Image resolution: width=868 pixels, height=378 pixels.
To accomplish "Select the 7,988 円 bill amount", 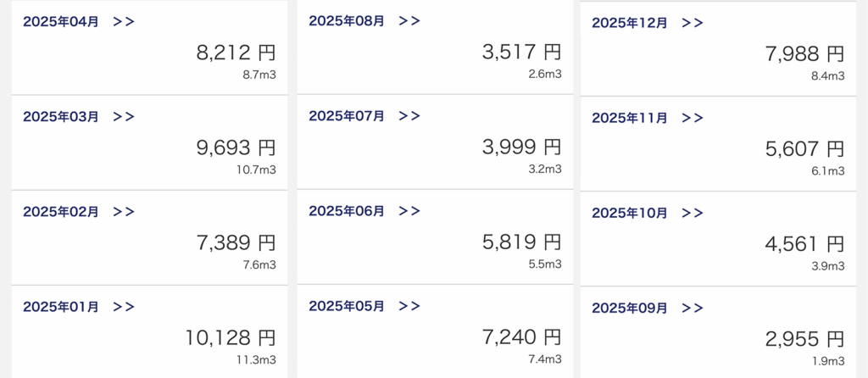I will click(x=804, y=54).
